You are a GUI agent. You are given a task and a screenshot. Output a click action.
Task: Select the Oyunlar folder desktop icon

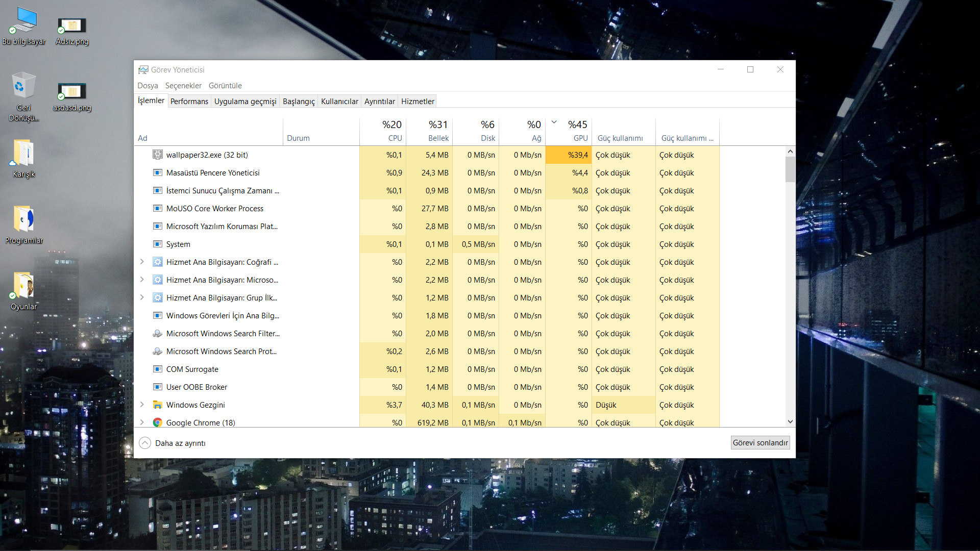[x=23, y=286]
